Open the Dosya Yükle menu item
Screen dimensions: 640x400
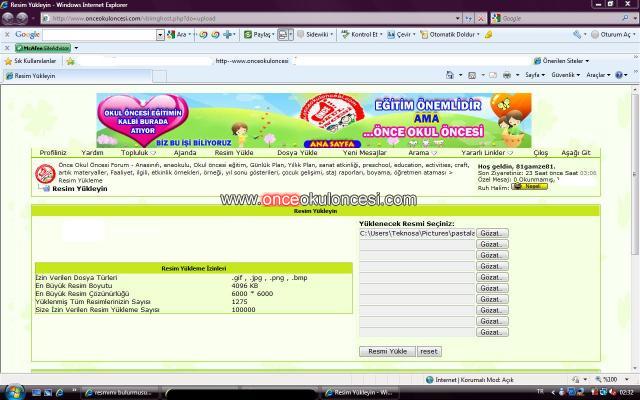(297, 152)
